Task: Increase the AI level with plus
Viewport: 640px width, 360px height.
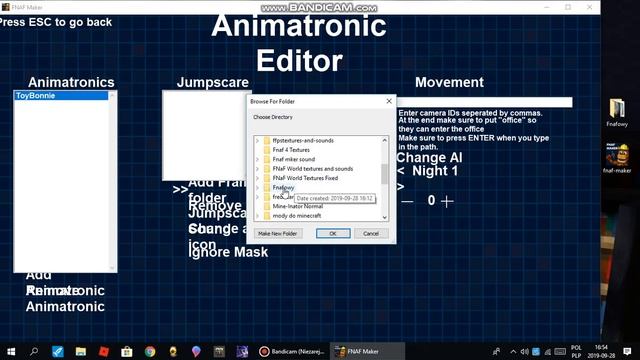Action: click(447, 201)
